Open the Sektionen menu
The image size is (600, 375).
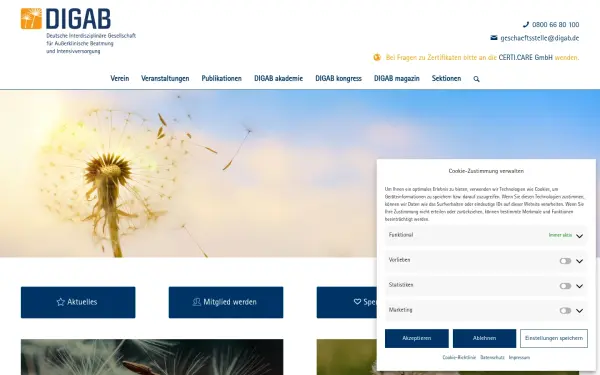(446, 78)
